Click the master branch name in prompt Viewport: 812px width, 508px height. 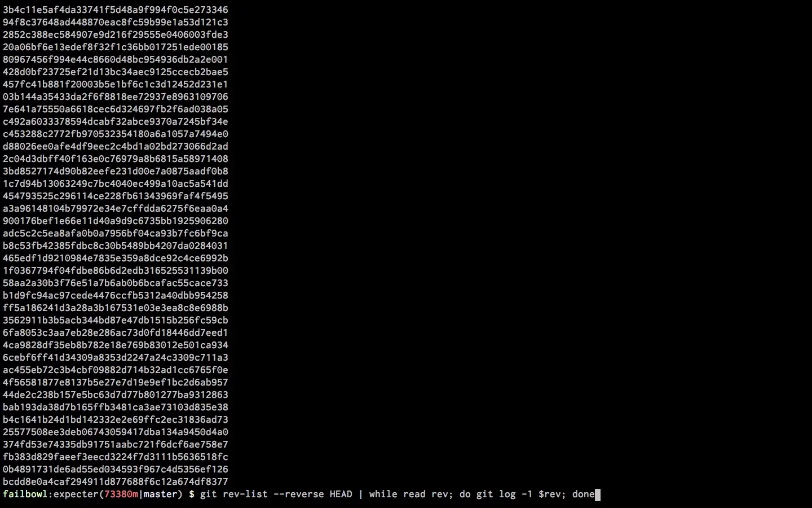pyautogui.click(x=161, y=494)
